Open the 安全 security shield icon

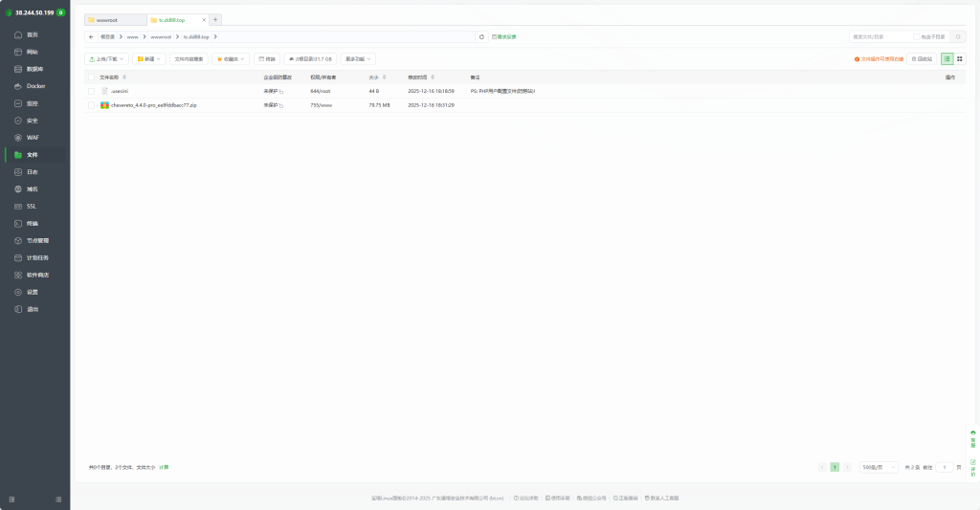pos(18,121)
